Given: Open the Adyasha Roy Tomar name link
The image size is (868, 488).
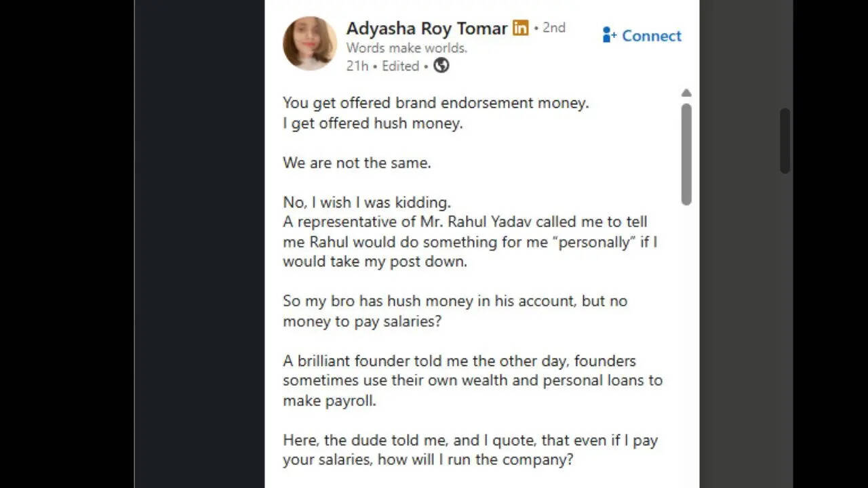Looking at the screenshot, I should coord(427,28).
